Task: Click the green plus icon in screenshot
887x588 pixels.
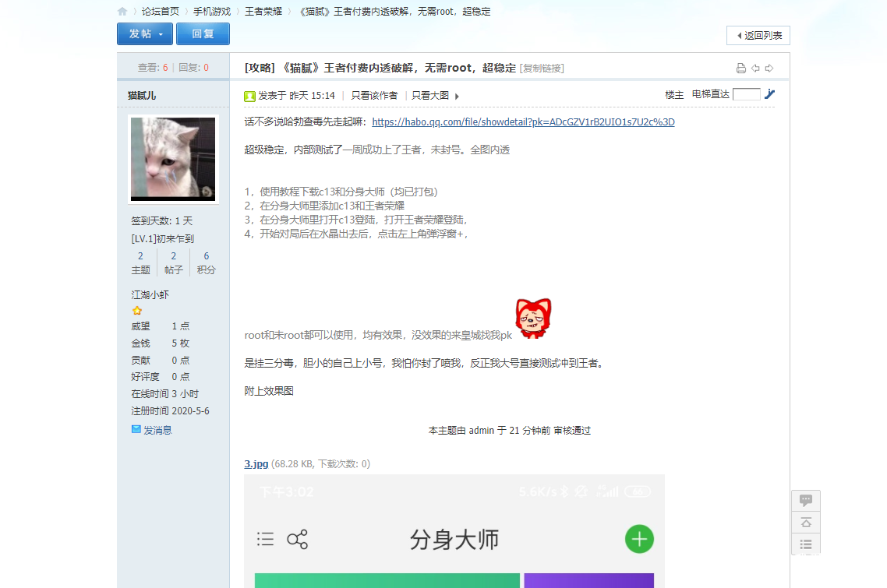Action: click(639, 539)
